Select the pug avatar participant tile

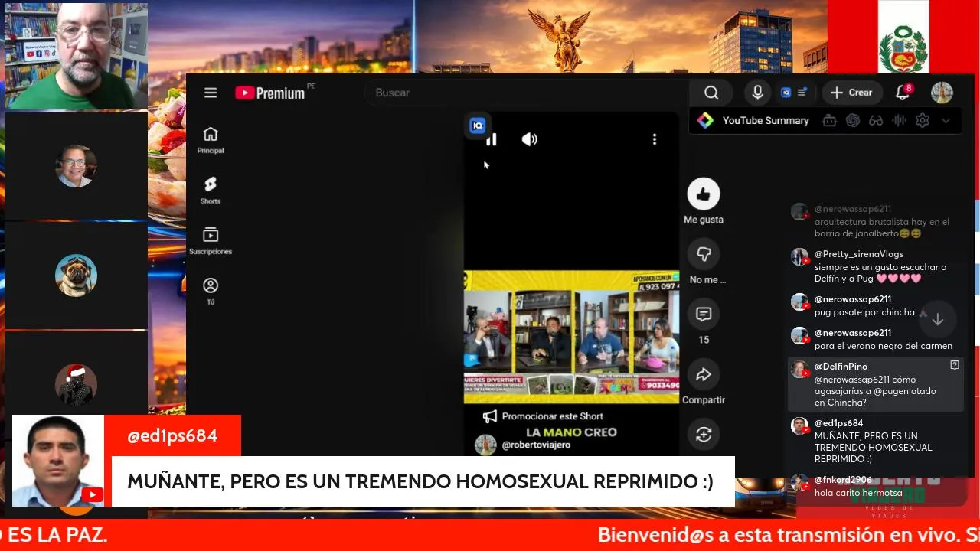(76, 275)
